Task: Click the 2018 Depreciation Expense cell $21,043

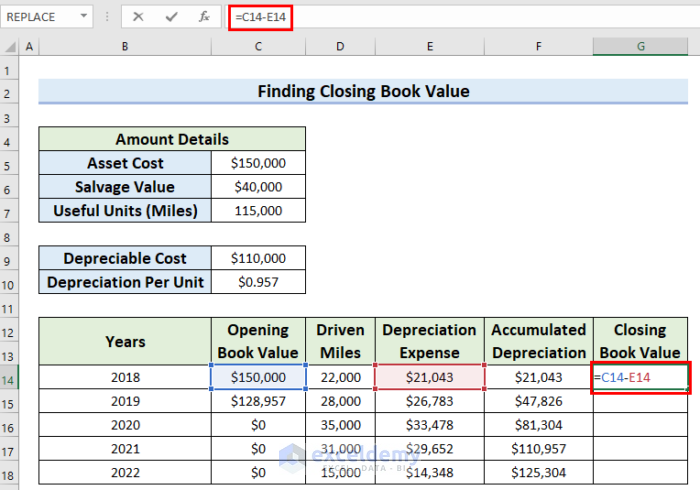Action: coord(429,378)
